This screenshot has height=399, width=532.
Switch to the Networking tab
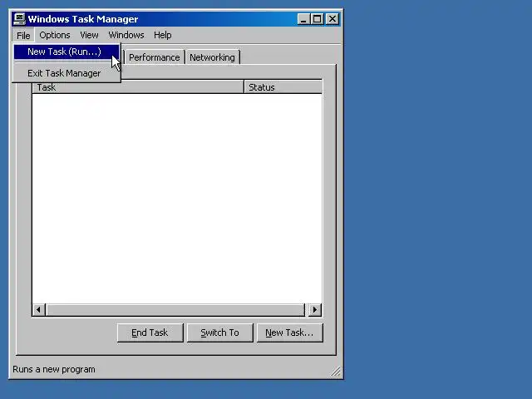click(213, 57)
